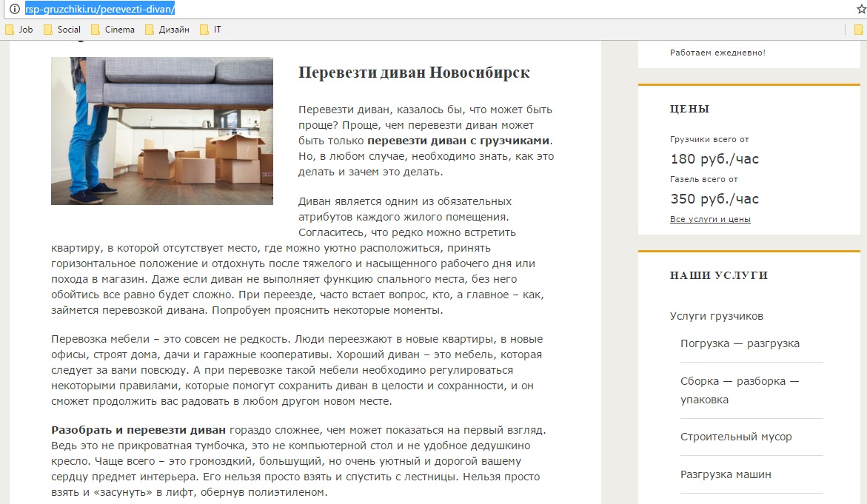The image size is (867, 504).
Task: Click the site info icon in address bar
Action: pos(15,9)
